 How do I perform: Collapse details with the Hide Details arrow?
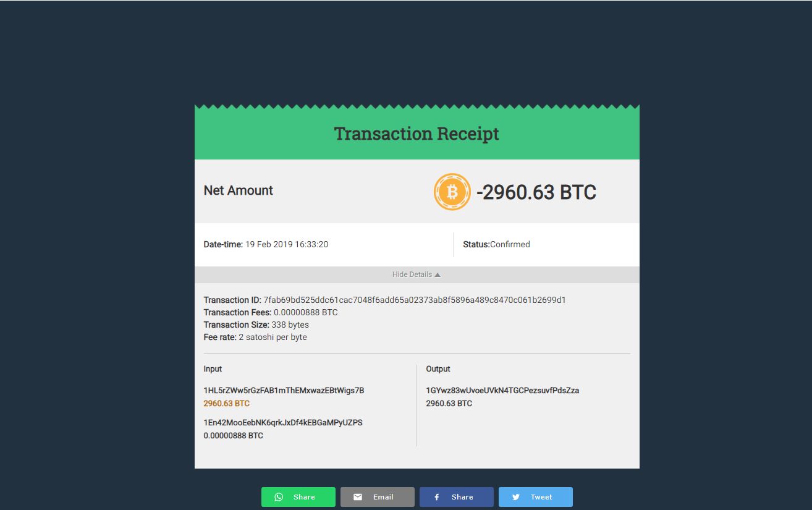point(438,274)
